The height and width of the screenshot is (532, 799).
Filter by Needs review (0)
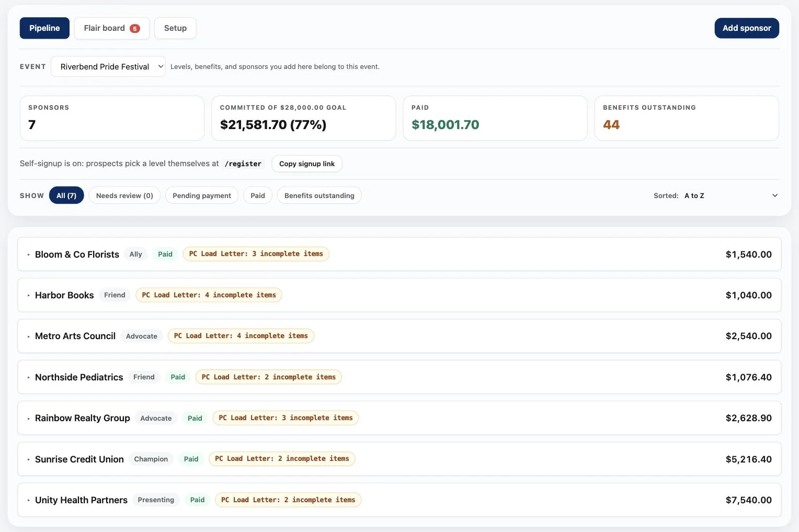click(x=124, y=195)
